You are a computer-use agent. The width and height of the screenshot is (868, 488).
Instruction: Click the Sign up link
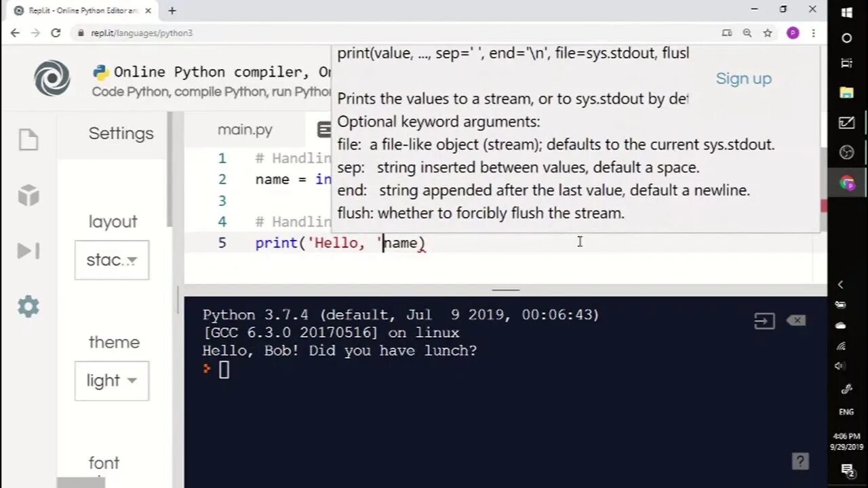[x=744, y=79]
